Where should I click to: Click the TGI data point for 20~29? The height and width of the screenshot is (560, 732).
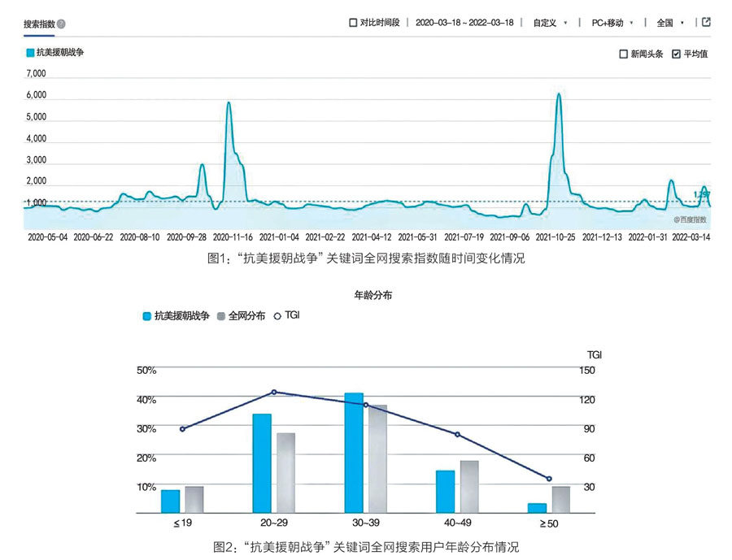point(274,392)
